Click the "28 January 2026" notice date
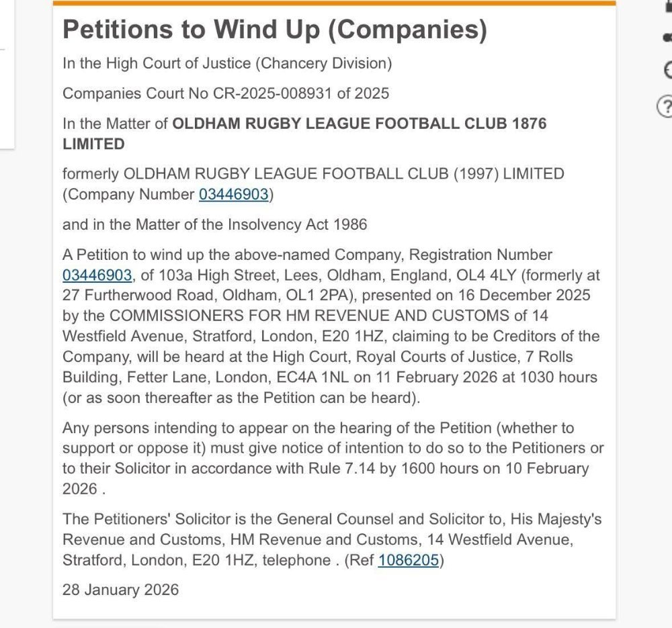Screen dimensions: 672x628 pos(121,590)
